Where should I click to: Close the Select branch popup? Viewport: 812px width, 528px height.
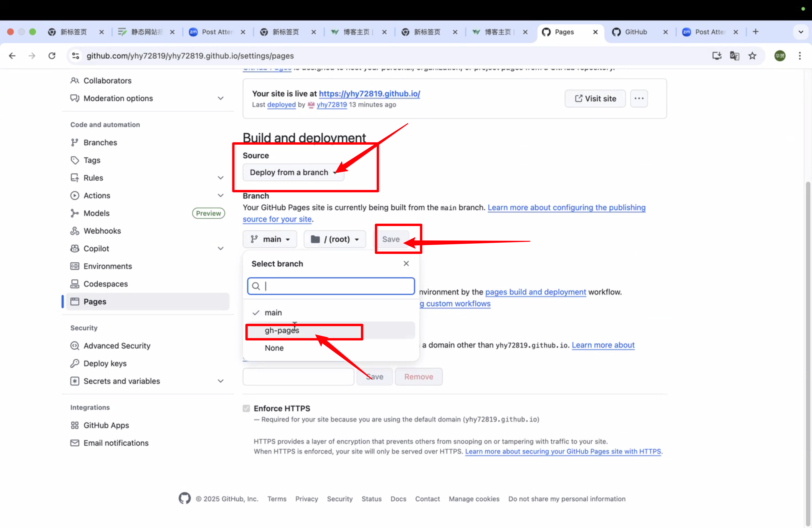coord(406,263)
